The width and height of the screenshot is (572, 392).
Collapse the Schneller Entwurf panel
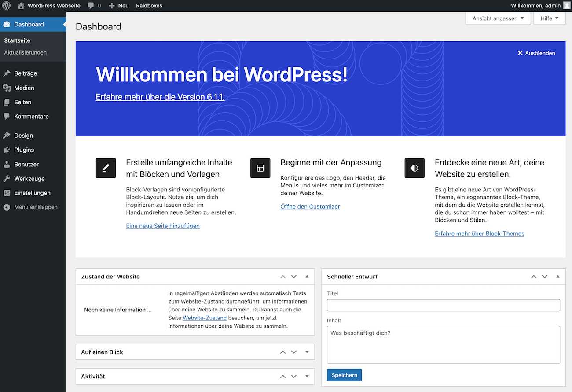pyautogui.click(x=558, y=277)
